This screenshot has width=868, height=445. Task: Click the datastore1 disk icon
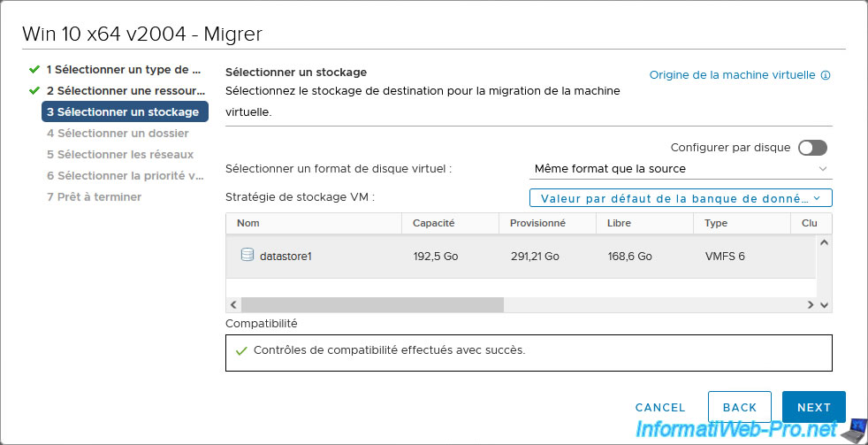[x=247, y=256]
